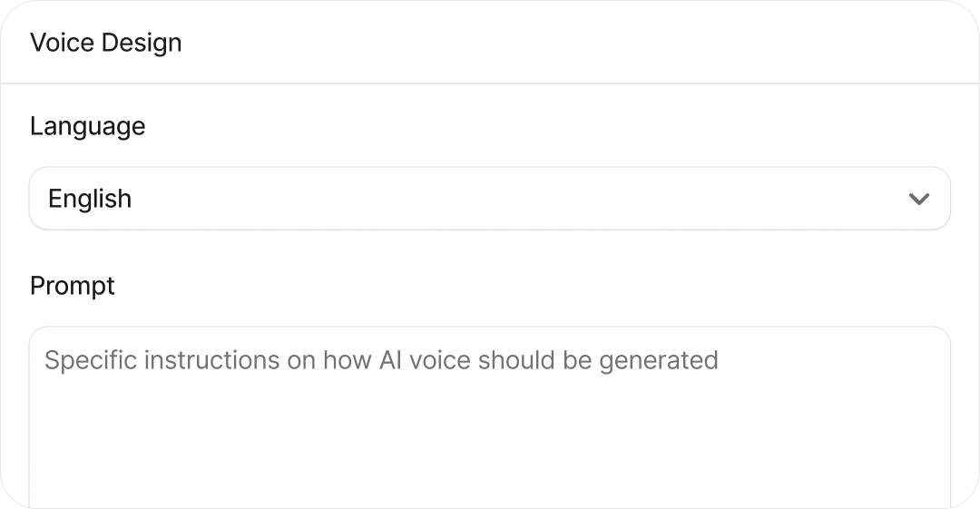Screen dimensions: 980x509
Task: Select the 'English' value text
Action: [x=90, y=199]
